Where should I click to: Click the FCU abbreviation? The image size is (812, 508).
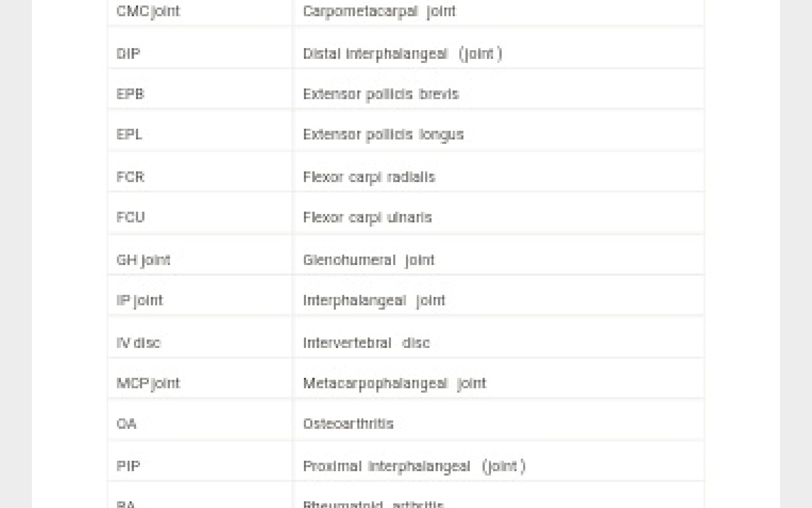[x=131, y=217]
